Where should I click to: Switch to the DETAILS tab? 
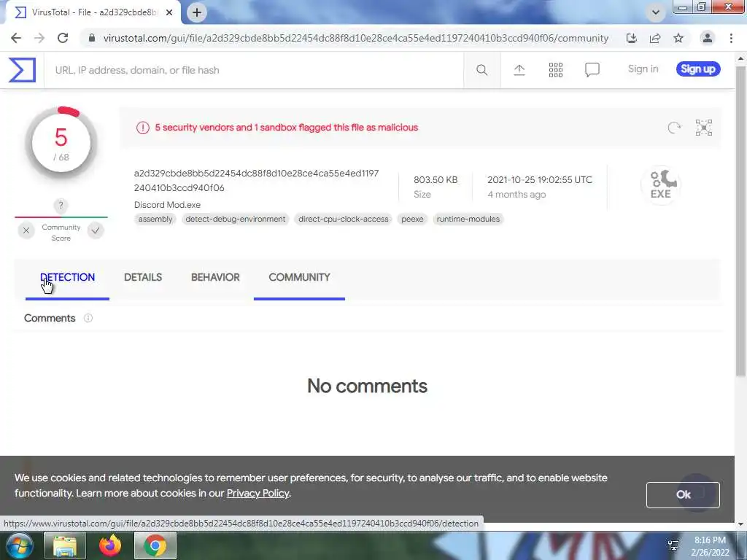pos(143,278)
